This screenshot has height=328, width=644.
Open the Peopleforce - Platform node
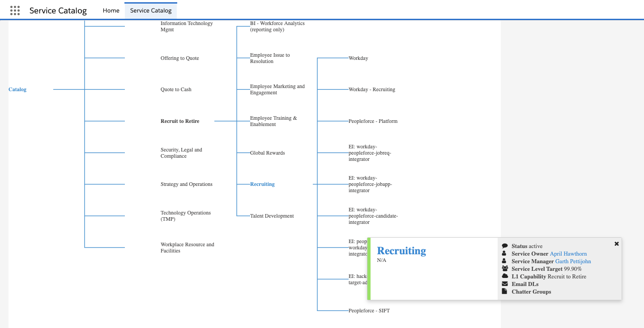pos(373,121)
